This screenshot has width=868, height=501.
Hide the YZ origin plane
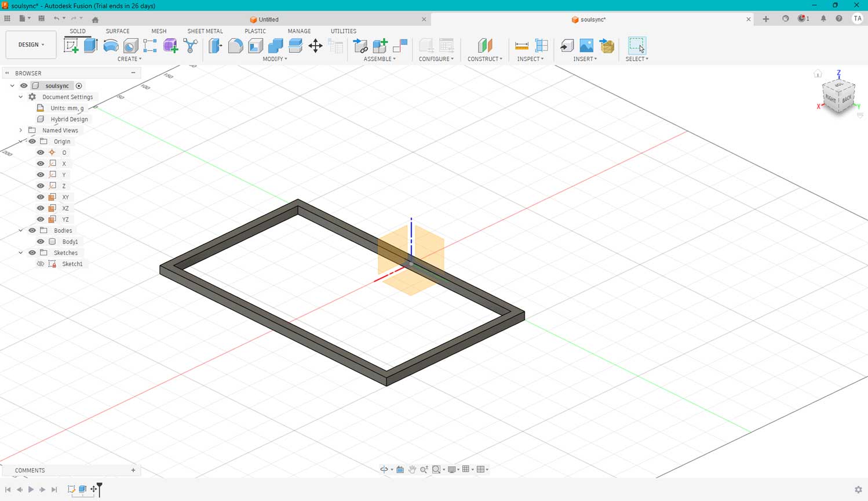pos(41,219)
